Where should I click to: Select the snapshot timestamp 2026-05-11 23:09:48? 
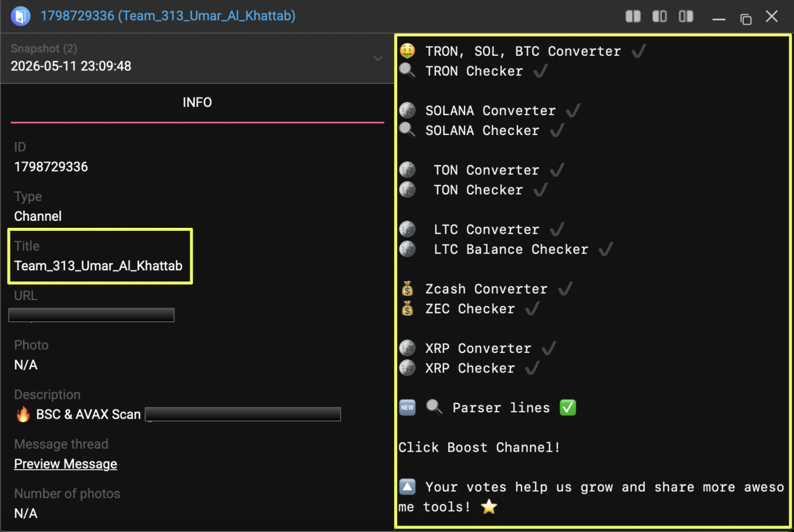(x=71, y=66)
